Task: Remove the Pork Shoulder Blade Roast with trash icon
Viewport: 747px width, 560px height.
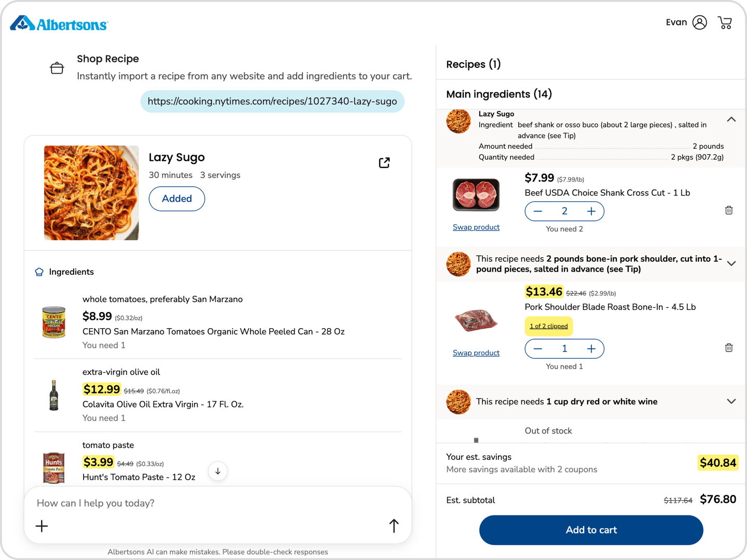Action: point(729,347)
